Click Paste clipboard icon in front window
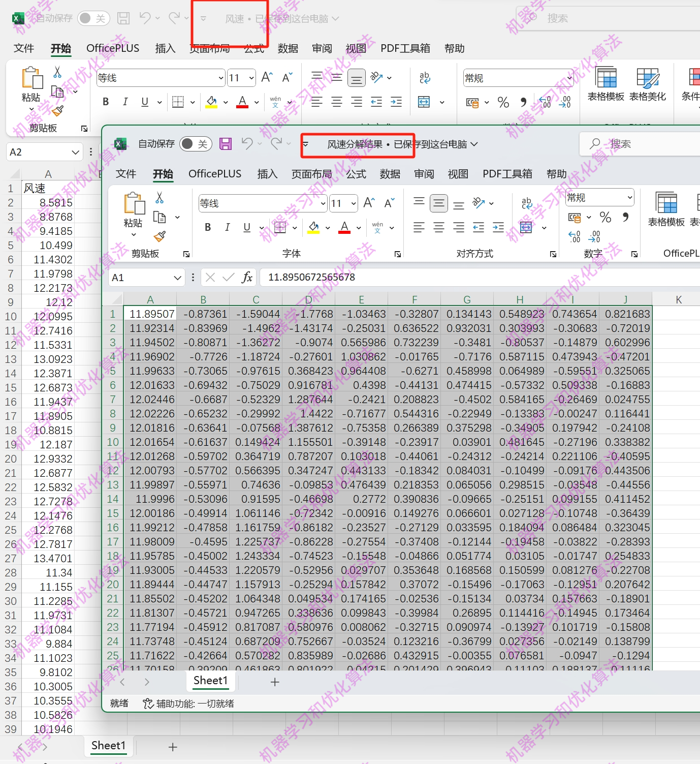Viewport: 700px width, 764px height. pyautogui.click(x=134, y=203)
